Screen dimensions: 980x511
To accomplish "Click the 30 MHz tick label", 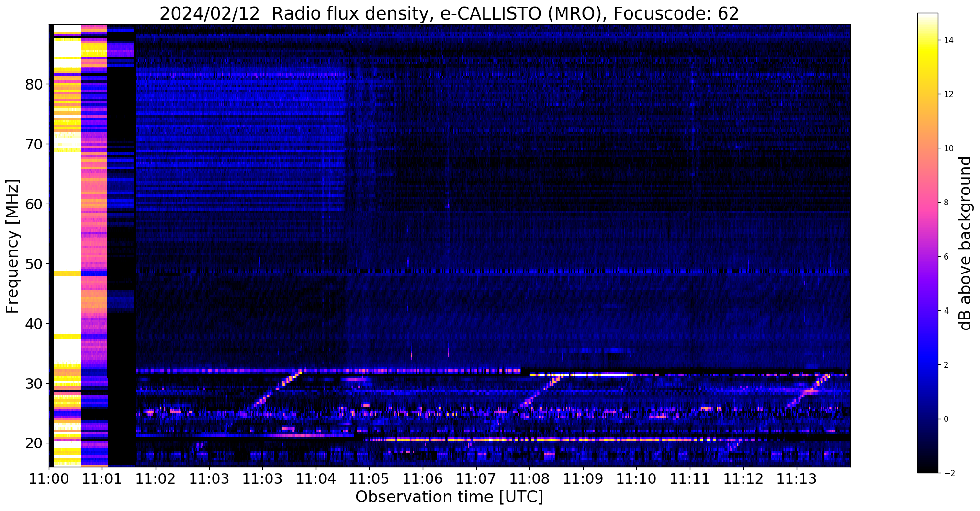I will tap(34, 384).
